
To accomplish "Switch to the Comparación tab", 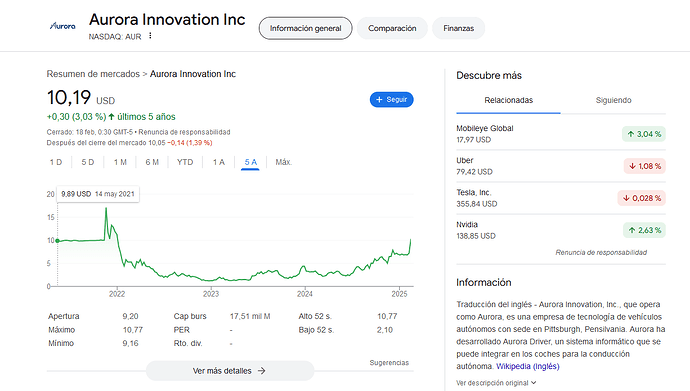I will [x=392, y=28].
